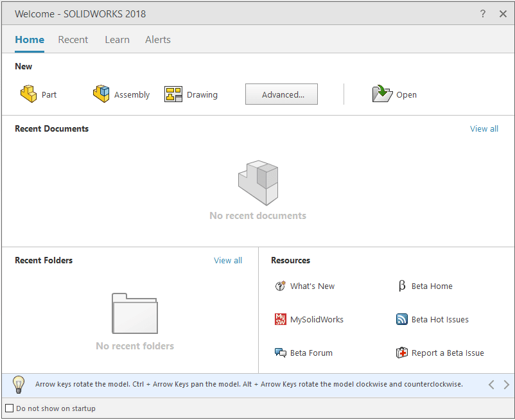Click the Advanced... button

pyautogui.click(x=281, y=94)
